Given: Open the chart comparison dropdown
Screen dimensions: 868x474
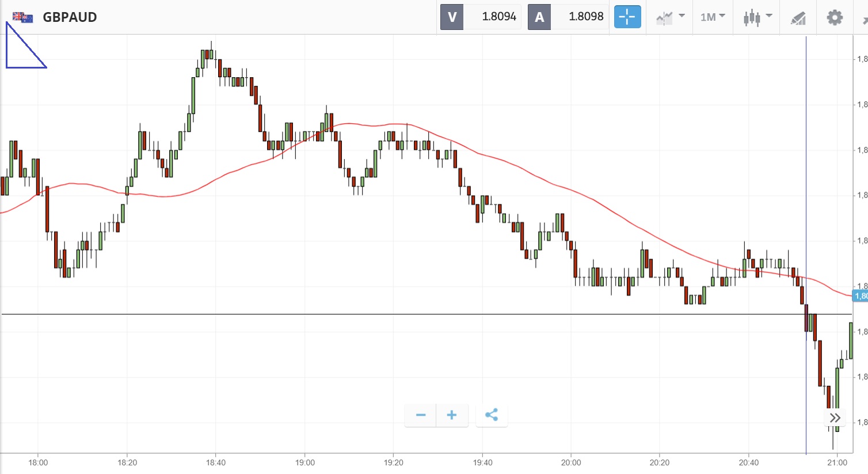Looking at the screenshot, I should (x=670, y=17).
